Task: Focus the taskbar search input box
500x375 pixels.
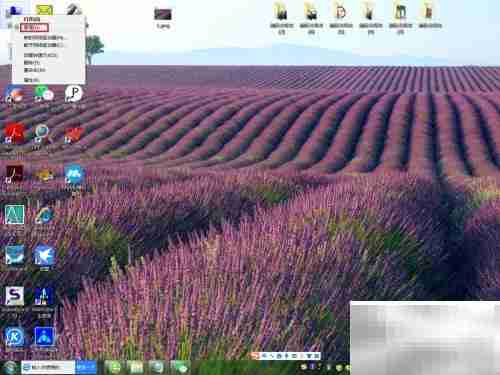Action: point(48,367)
